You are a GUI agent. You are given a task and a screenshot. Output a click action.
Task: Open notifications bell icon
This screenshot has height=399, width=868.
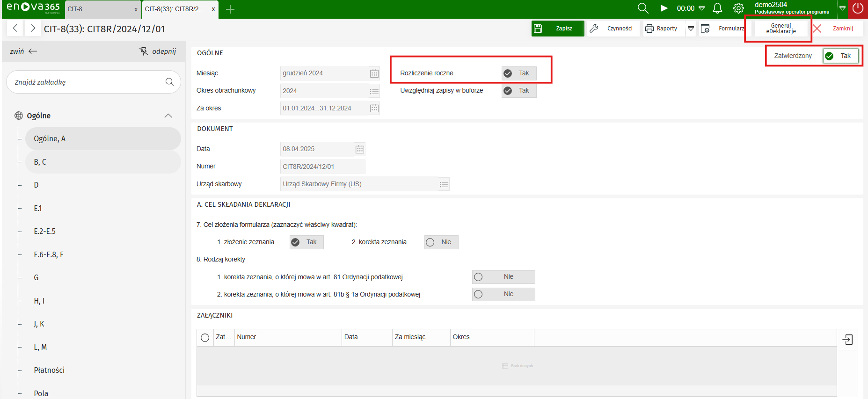[x=717, y=8]
